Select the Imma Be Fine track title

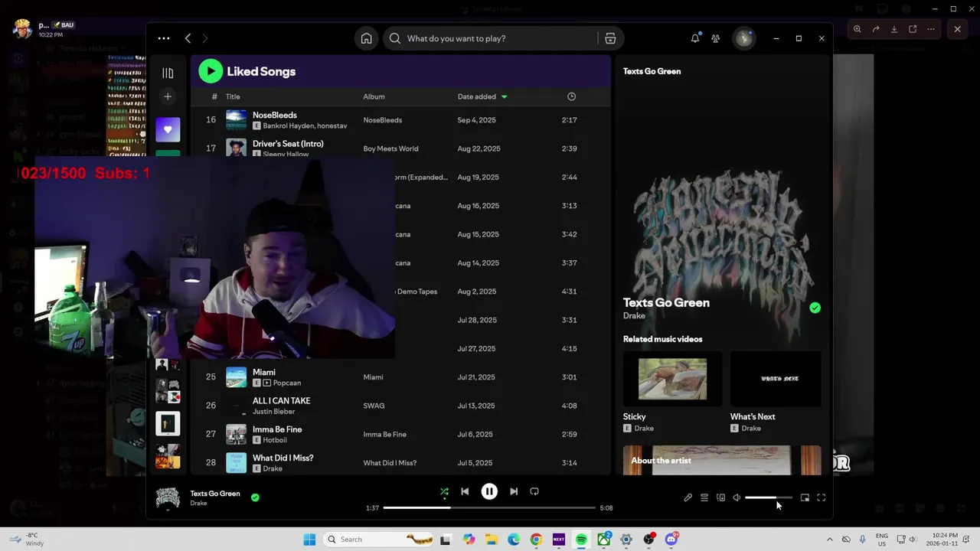277,429
